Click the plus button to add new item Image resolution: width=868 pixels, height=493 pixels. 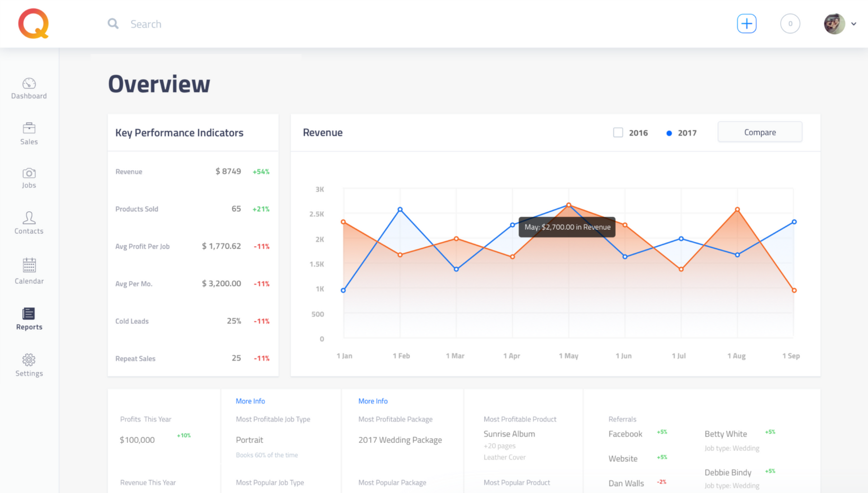pos(746,23)
